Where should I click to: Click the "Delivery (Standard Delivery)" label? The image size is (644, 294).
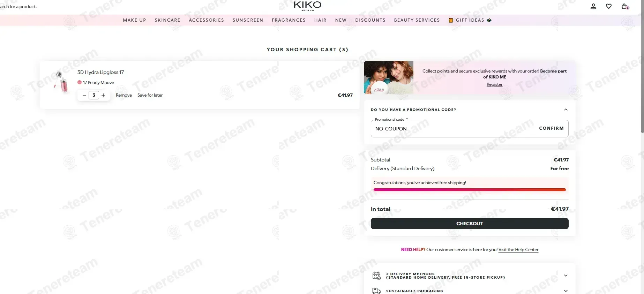[403, 168]
